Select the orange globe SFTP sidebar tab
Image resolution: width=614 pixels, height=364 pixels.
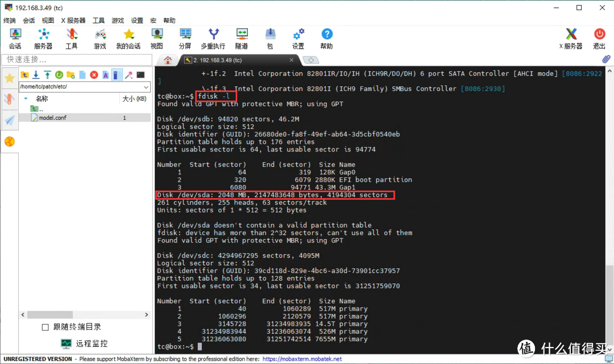10,141
